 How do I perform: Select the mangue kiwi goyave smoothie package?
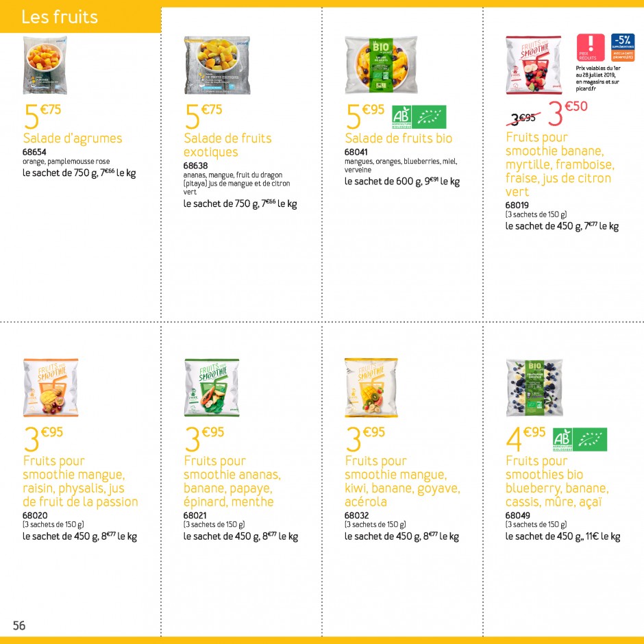371,388
